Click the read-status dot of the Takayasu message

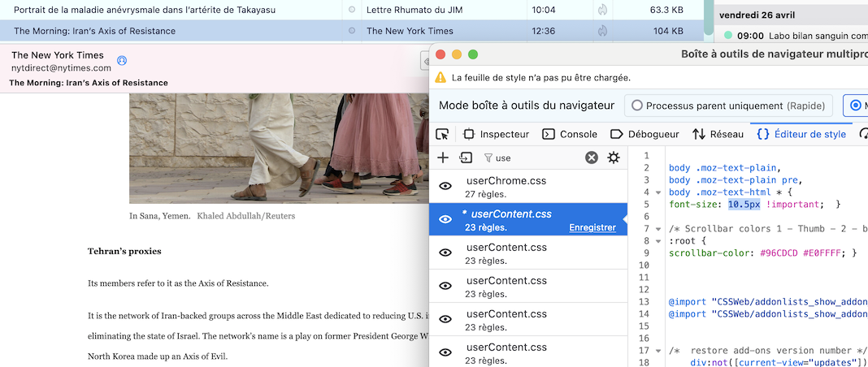click(351, 10)
